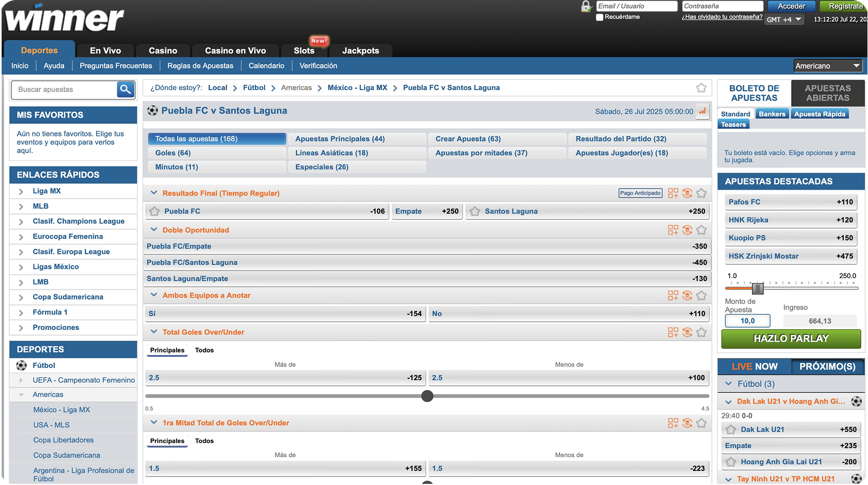Click soccer ball icon next to Fútbol in Deportes
This screenshot has height=485, width=868.
(x=22, y=365)
